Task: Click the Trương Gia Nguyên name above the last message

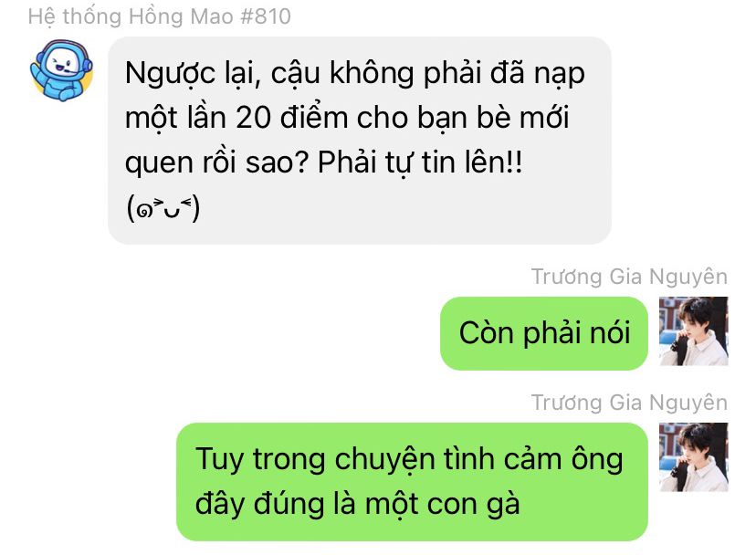Action: [x=629, y=403]
